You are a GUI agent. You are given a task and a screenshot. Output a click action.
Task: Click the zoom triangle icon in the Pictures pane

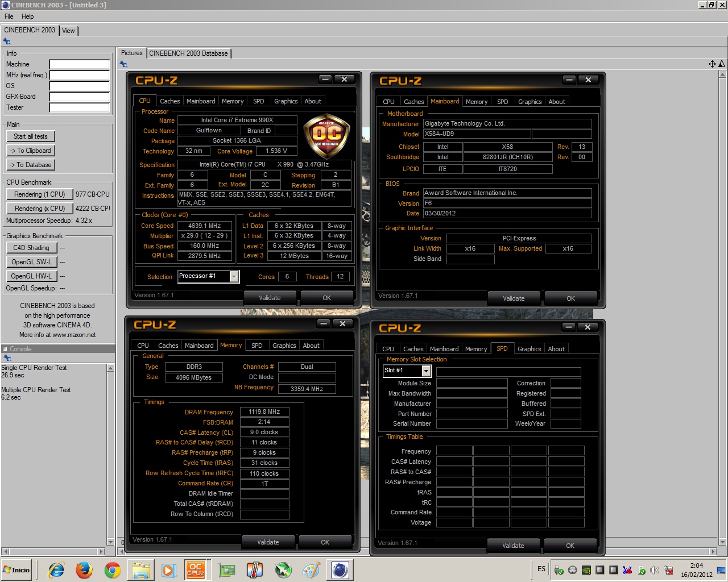722,64
